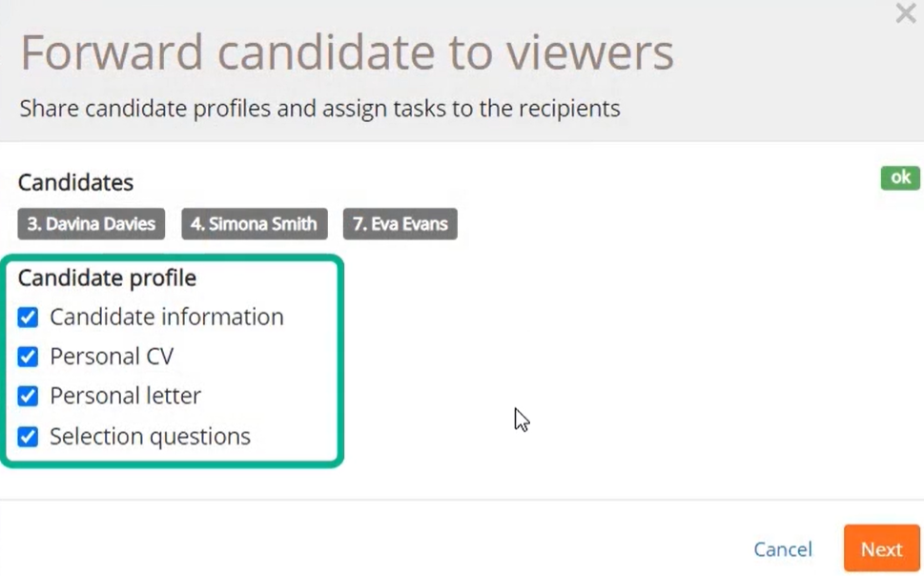Untick the Selection questions checkbox
The height and width of the screenshot is (576, 924).
point(28,437)
